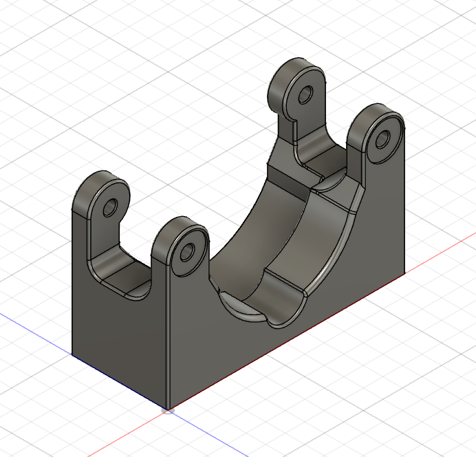
Task: Select the U-slot floor between the front lugs
Action: (124, 274)
